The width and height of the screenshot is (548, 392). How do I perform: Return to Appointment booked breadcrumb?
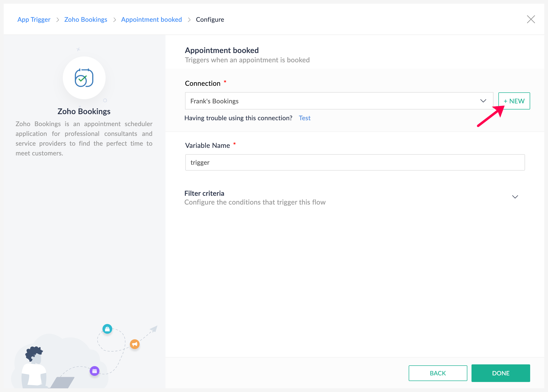(x=151, y=20)
